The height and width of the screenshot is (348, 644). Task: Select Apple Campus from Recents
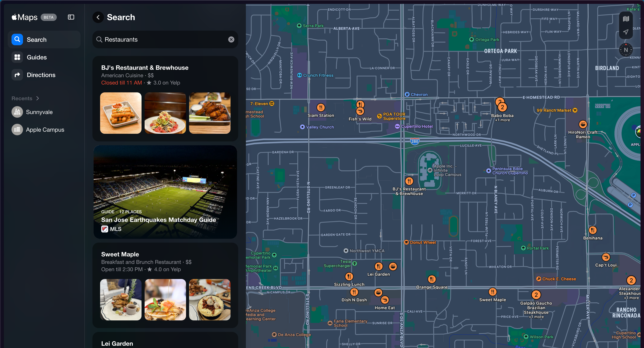[x=45, y=129]
